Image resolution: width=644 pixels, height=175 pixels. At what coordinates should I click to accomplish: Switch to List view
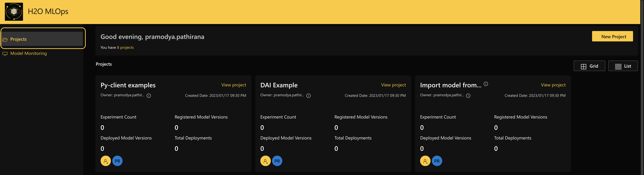(623, 66)
